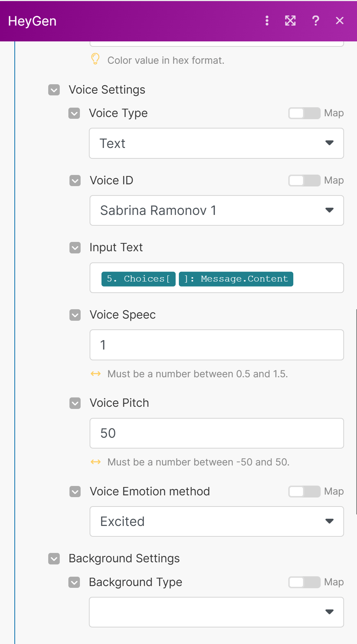Open help via the question mark icon
The height and width of the screenshot is (644, 357).
click(316, 21)
